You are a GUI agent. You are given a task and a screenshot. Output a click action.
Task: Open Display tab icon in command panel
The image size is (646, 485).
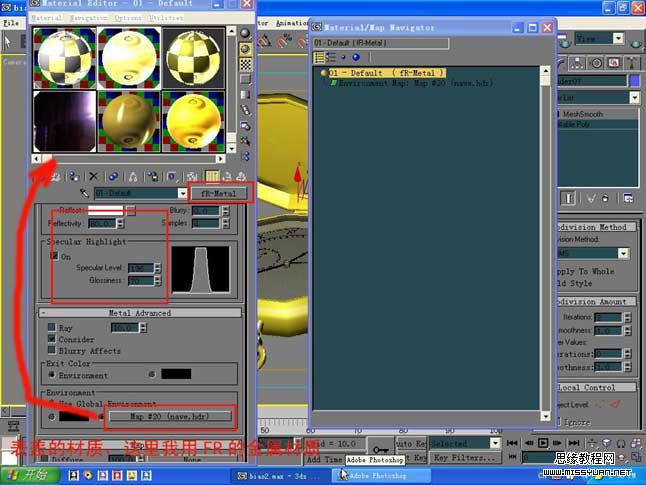click(614, 63)
